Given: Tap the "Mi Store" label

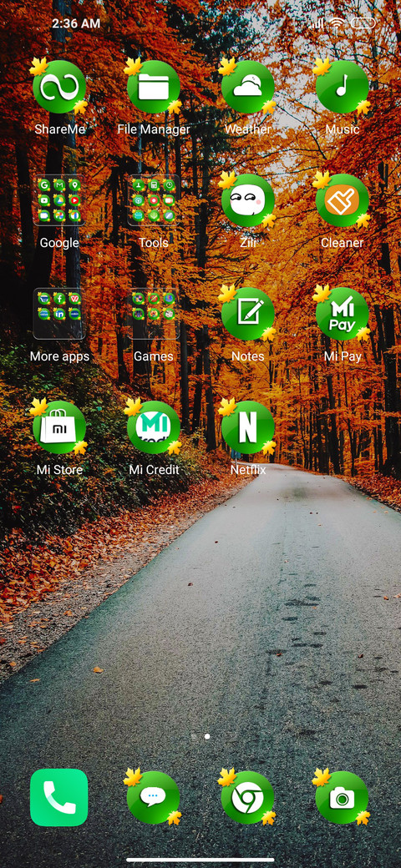Looking at the screenshot, I should [59, 470].
